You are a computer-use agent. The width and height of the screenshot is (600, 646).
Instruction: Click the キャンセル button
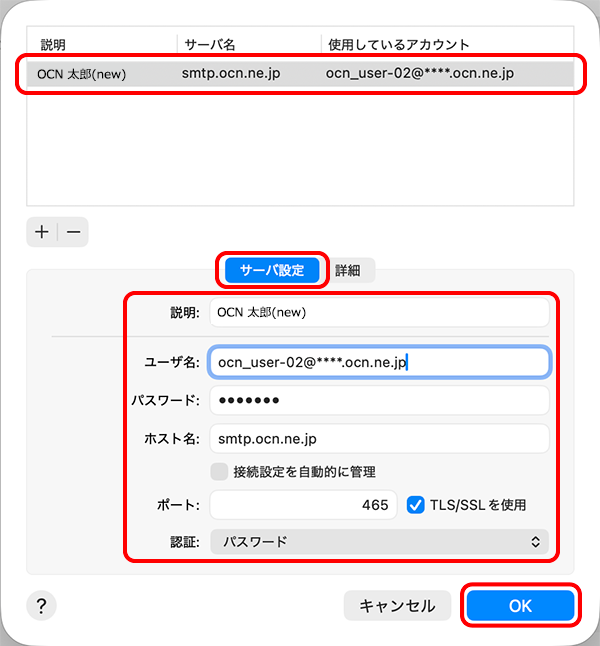point(397,605)
